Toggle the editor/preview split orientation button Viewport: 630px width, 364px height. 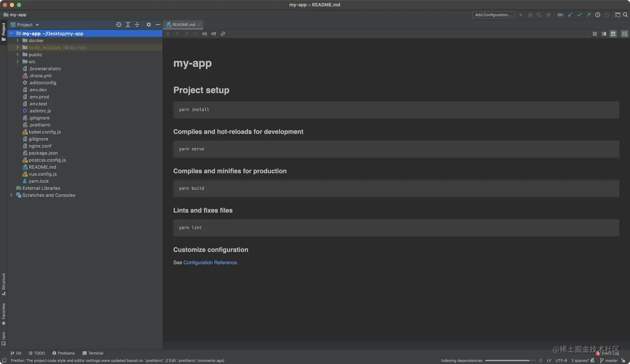(x=624, y=34)
